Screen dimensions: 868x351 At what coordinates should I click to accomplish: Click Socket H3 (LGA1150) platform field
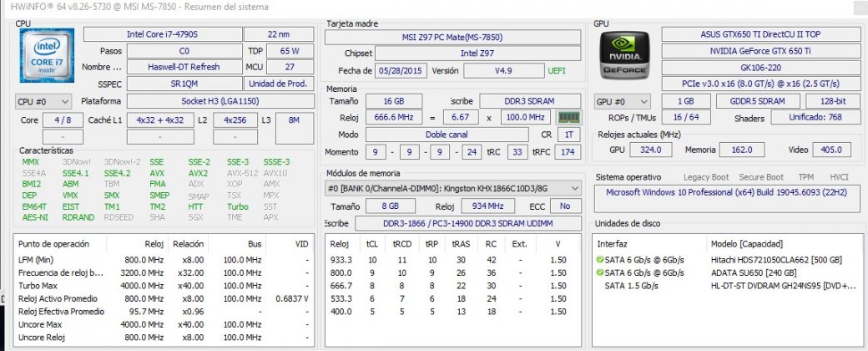coord(220,101)
